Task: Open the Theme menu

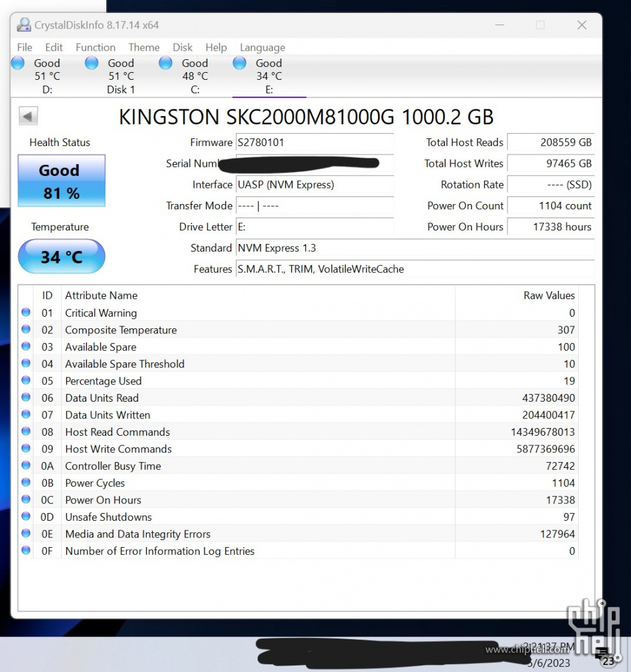Action: tap(144, 47)
